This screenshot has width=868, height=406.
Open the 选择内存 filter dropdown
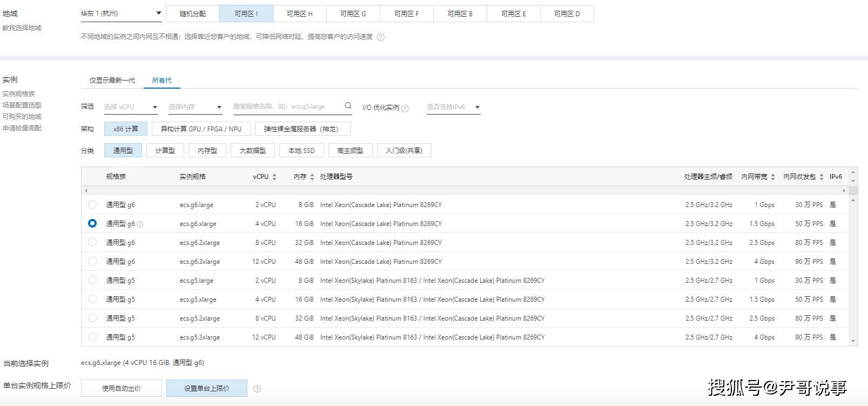195,107
